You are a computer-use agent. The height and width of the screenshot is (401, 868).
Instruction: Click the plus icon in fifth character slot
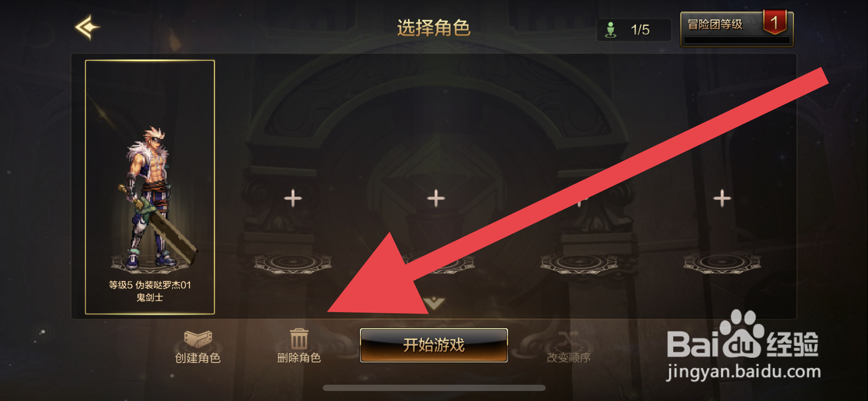(x=722, y=198)
